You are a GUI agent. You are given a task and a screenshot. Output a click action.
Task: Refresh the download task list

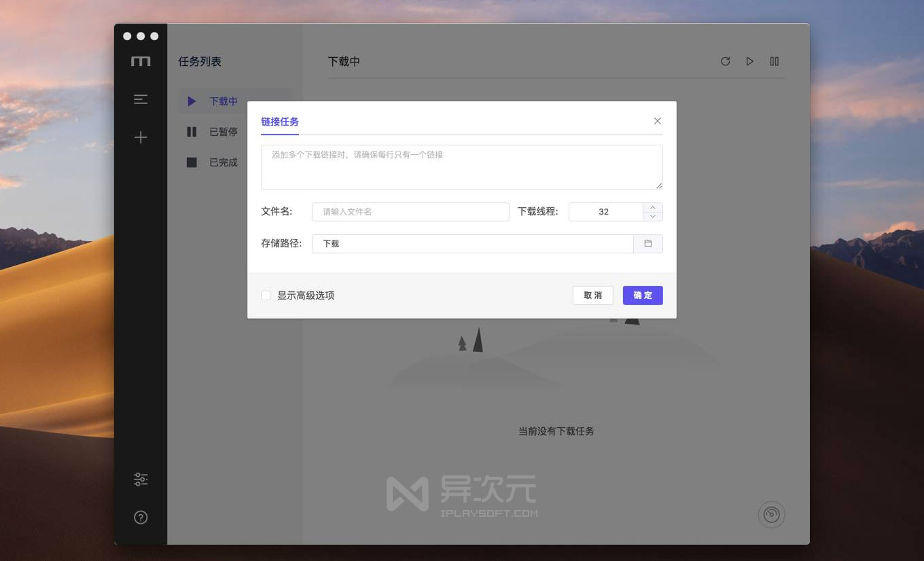coord(725,61)
